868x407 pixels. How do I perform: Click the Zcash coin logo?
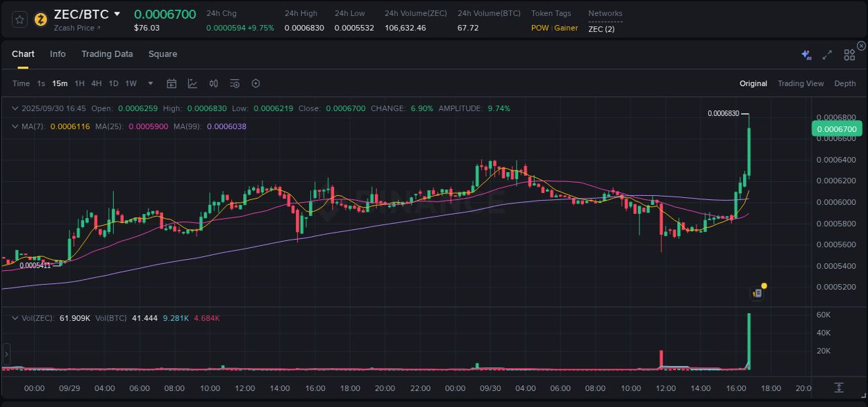(x=38, y=19)
